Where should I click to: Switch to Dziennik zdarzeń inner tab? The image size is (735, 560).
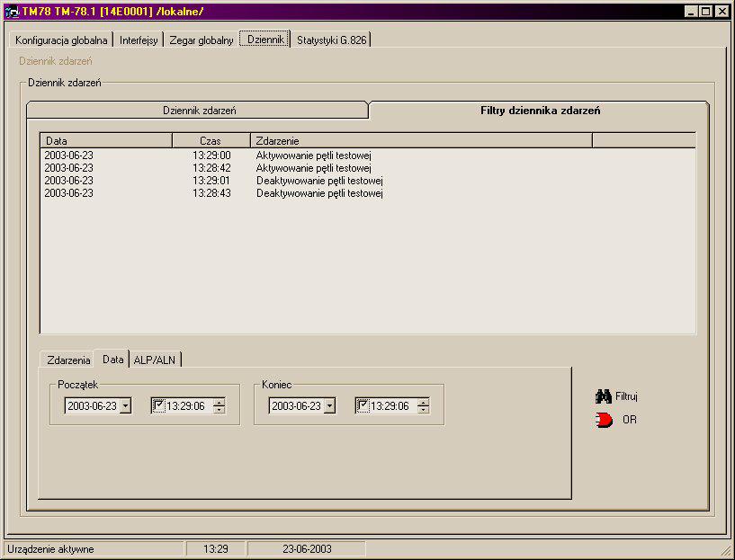click(199, 111)
